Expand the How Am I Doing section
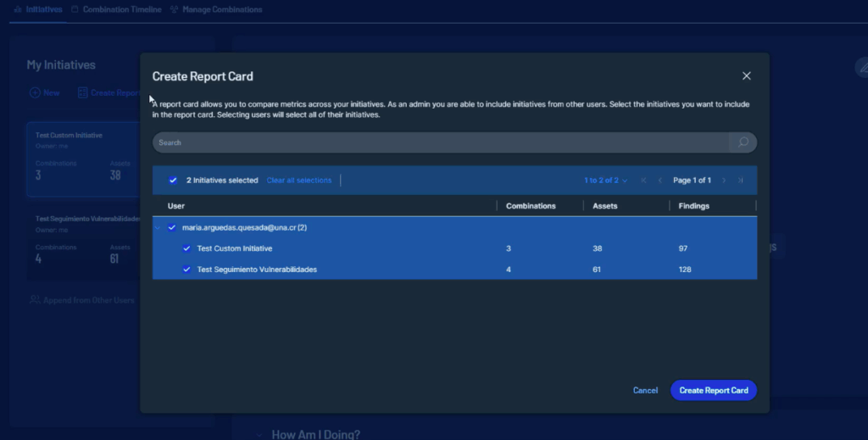Viewport: 868px width, 440px height. 259,434
